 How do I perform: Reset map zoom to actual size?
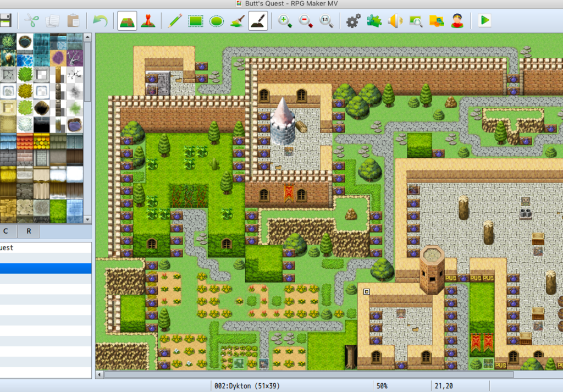coord(326,21)
